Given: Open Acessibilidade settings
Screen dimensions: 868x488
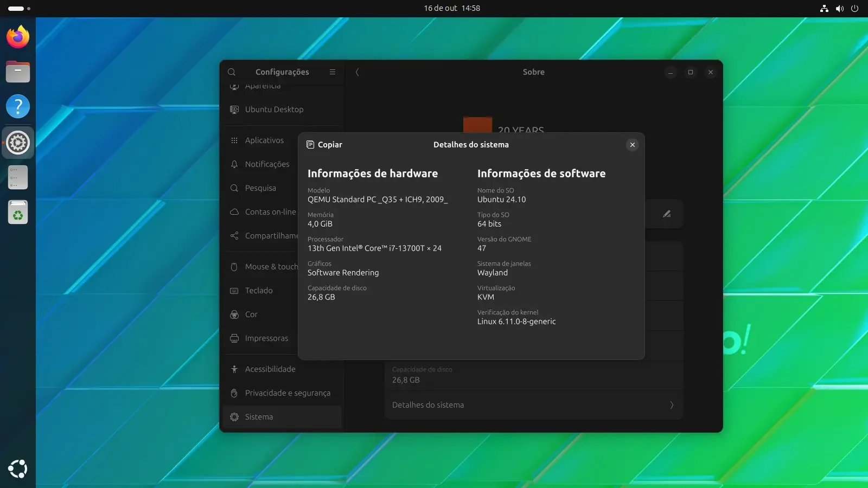Looking at the screenshot, I should click(x=282, y=369).
